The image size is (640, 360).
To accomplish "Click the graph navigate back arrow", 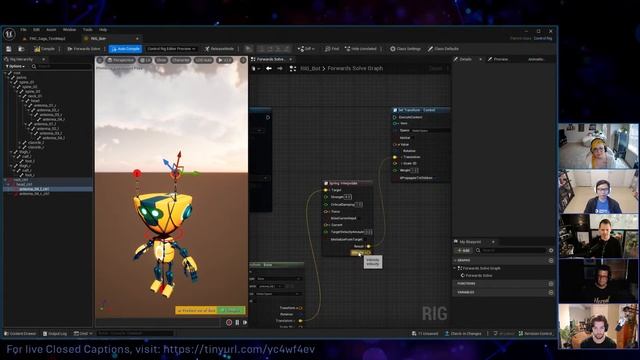I will 269,69.
